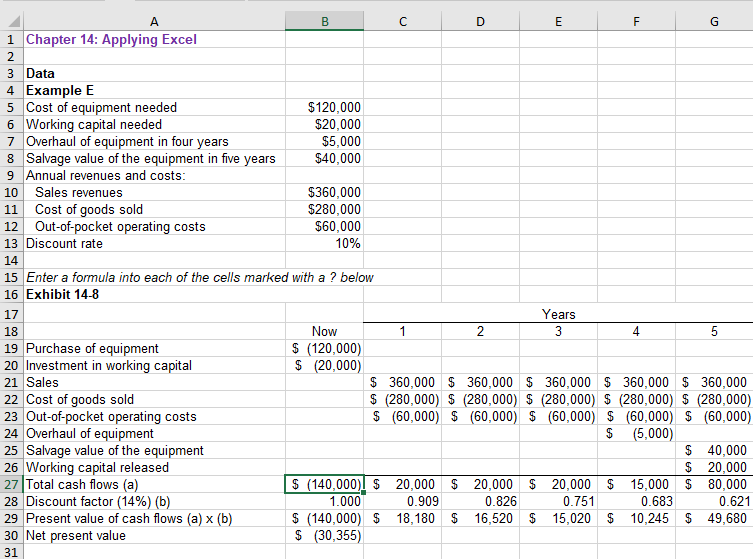
Task: Select discount factor 0.909 cell
Action: (402, 501)
